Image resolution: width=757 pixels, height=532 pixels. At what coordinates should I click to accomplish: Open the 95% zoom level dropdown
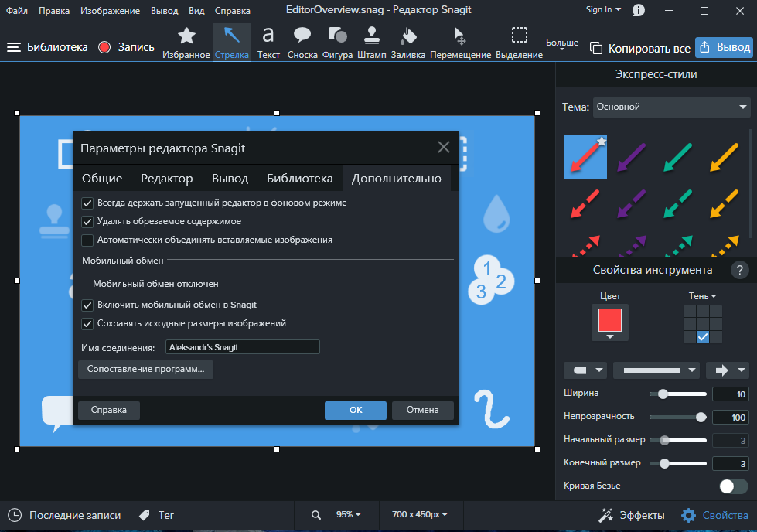tap(349, 515)
